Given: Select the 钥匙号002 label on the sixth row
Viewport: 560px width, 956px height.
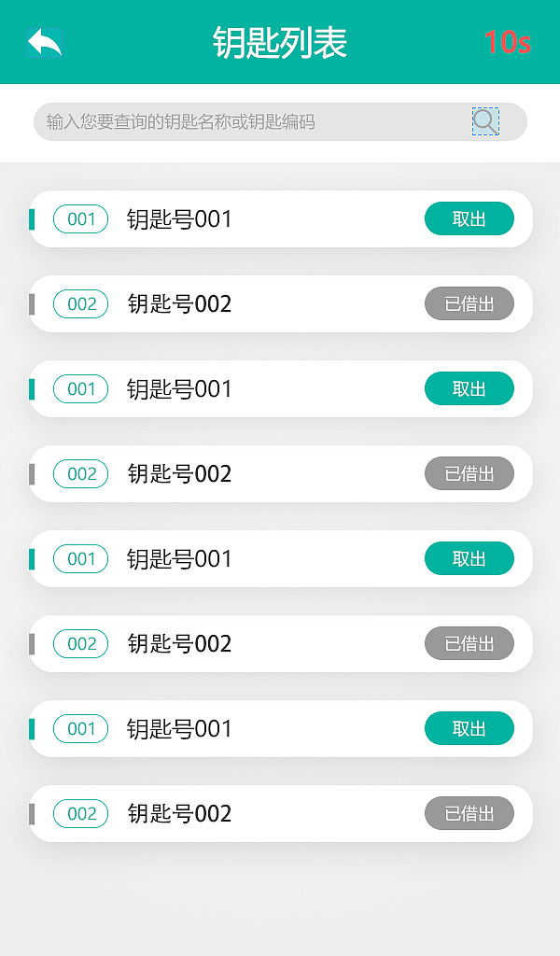Looking at the screenshot, I should pos(179,643).
